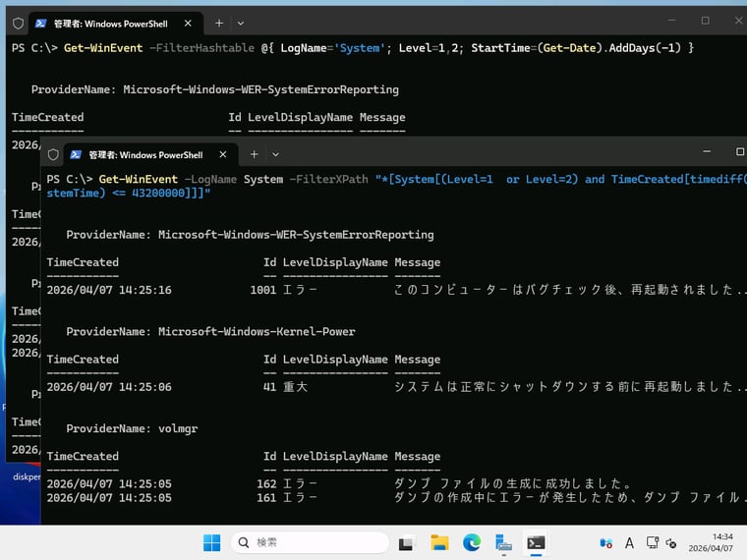Add a new tab in the back PowerShell window
The image size is (747, 560).
pyautogui.click(x=219, y=23)
